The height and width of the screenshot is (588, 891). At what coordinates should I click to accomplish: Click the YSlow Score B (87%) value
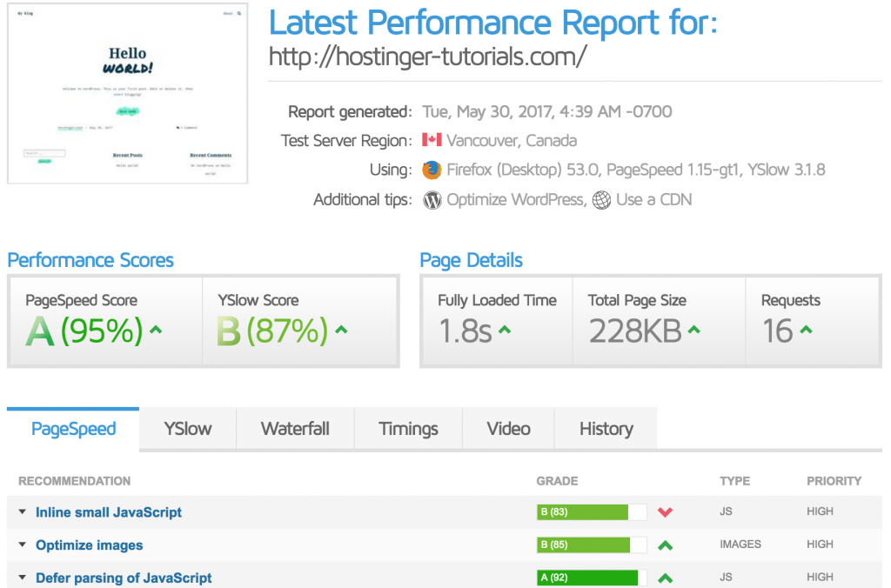tap(272, 331)
